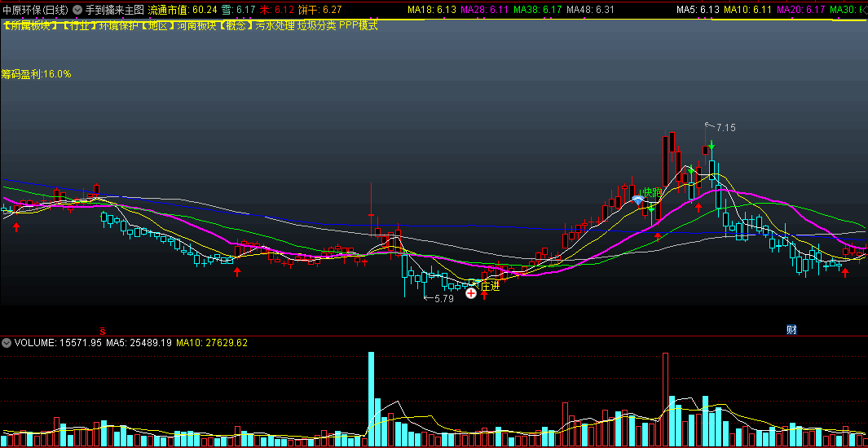The height and width of the screenshot is (448, 868).
Task: Click the MA28: 6.11 legend
Action: [484, 10]
